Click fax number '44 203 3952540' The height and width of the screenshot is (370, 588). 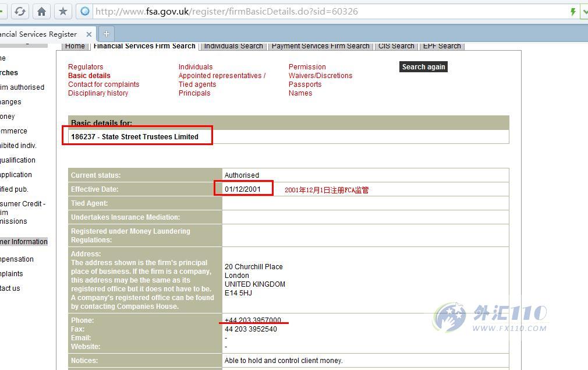click(x=250, y=329)
